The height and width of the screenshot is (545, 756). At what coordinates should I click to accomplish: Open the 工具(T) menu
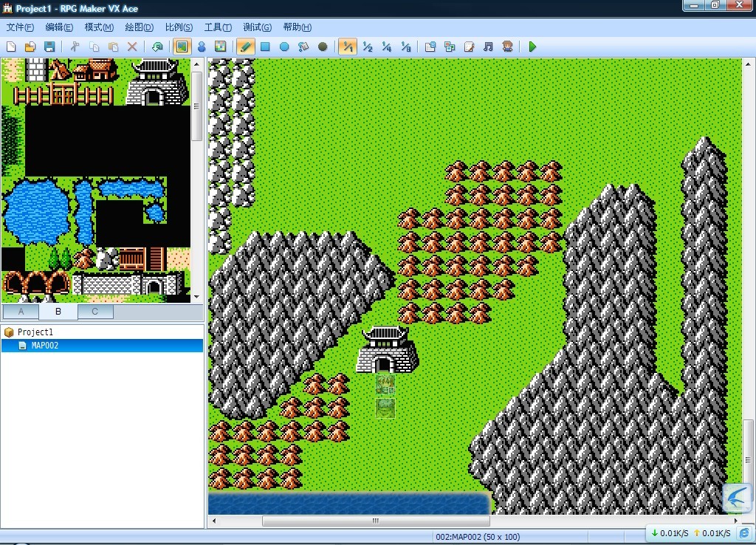[218, 27]
